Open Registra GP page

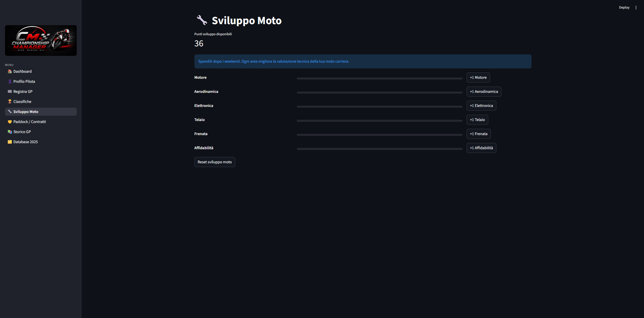(x=41, y=92)
